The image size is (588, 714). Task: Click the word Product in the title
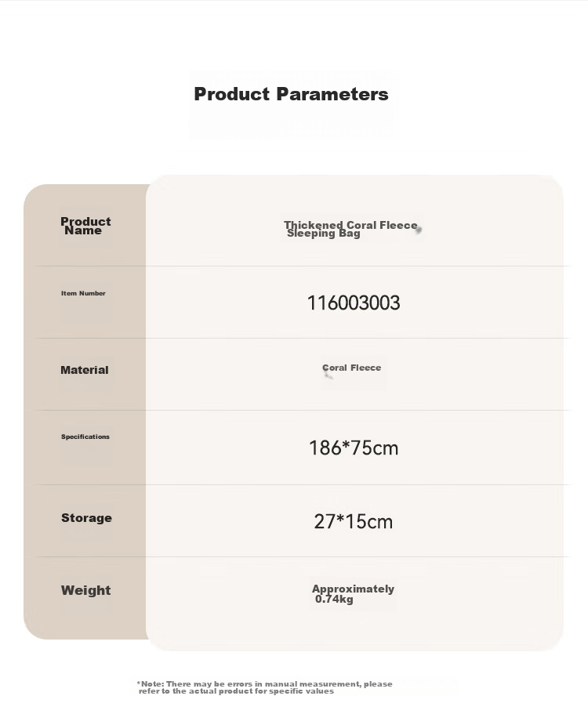(x=232, y=94)
